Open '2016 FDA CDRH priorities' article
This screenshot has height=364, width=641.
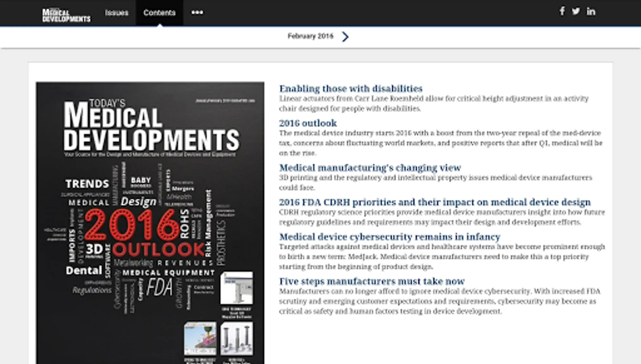click(x=435, y=202)
